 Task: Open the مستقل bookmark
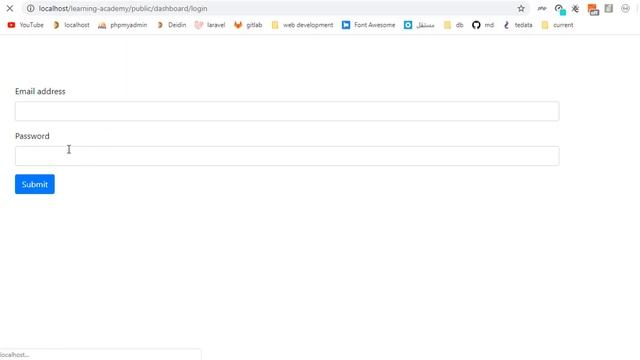(419, 25)
